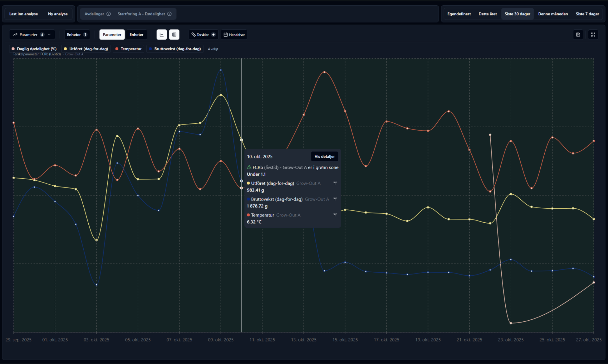Click info icon beside Startforing A - Dødelighet
This screenshot has height=364, width=608.
(x=169, y=14)
